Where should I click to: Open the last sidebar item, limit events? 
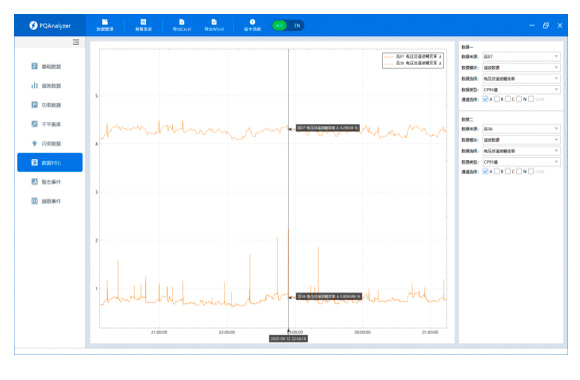(46, 201)
